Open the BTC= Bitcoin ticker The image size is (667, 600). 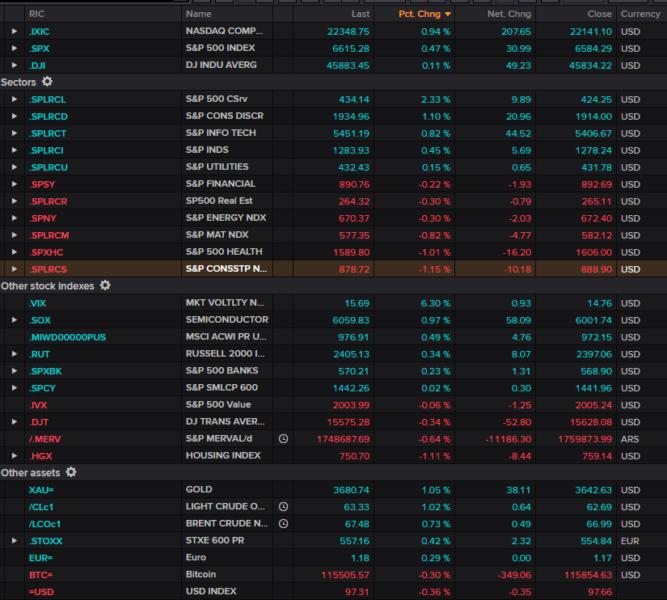[x=41, y=575]
